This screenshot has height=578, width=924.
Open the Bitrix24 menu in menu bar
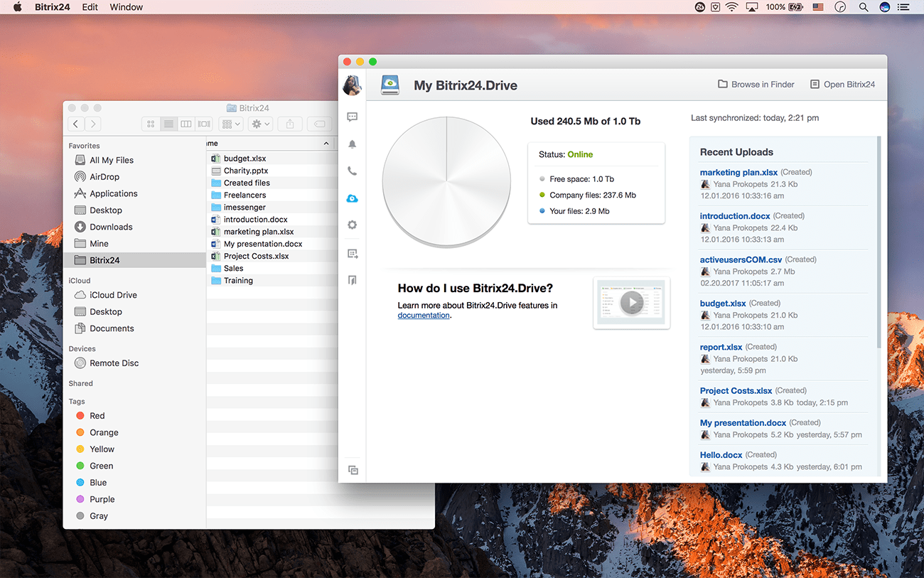pos(53,7)
